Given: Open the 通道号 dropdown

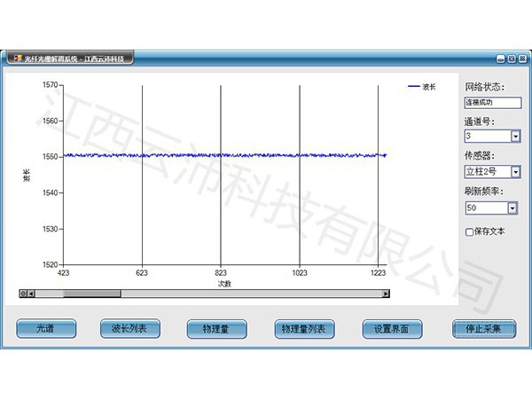Looking at the screenshot, I should [514, 137].
